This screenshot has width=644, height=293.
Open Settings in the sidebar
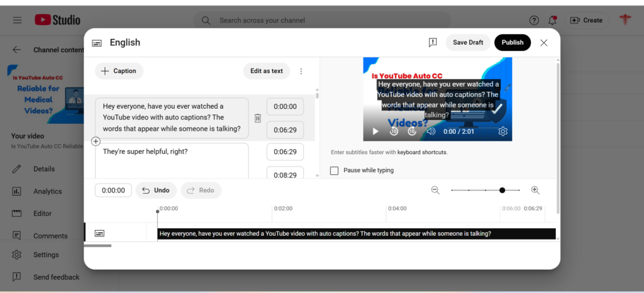pos(46,255)
